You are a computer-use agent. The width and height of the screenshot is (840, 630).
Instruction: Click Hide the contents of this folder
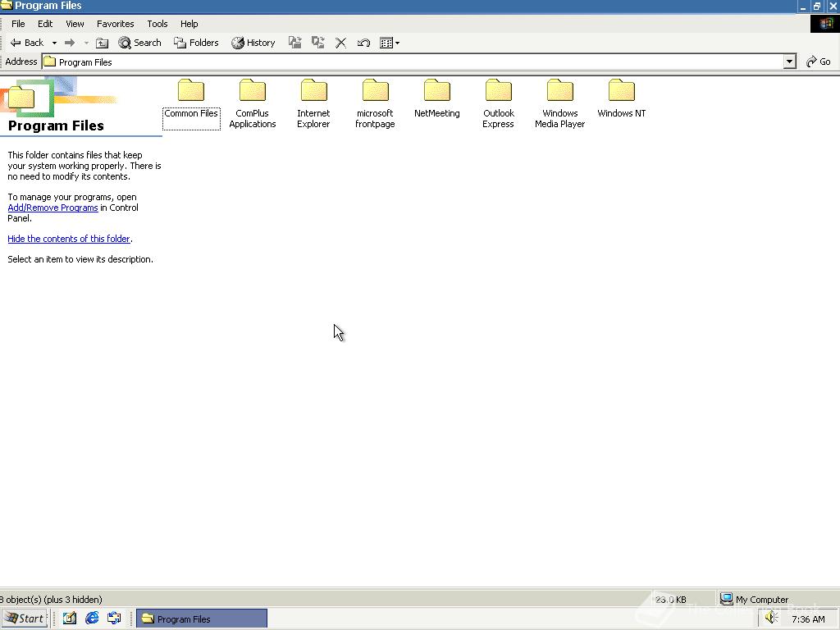point(69,239)
